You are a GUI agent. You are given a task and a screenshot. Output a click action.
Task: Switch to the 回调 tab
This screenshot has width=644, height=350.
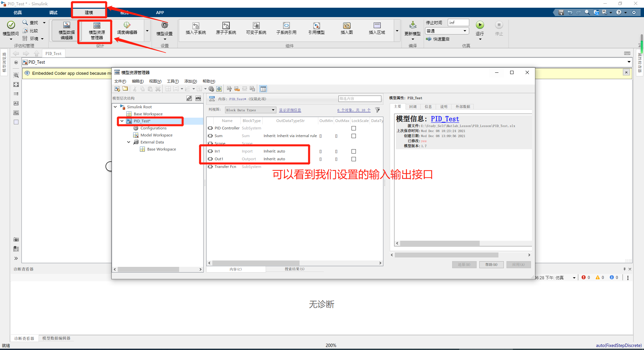click(x=413, y=107)
